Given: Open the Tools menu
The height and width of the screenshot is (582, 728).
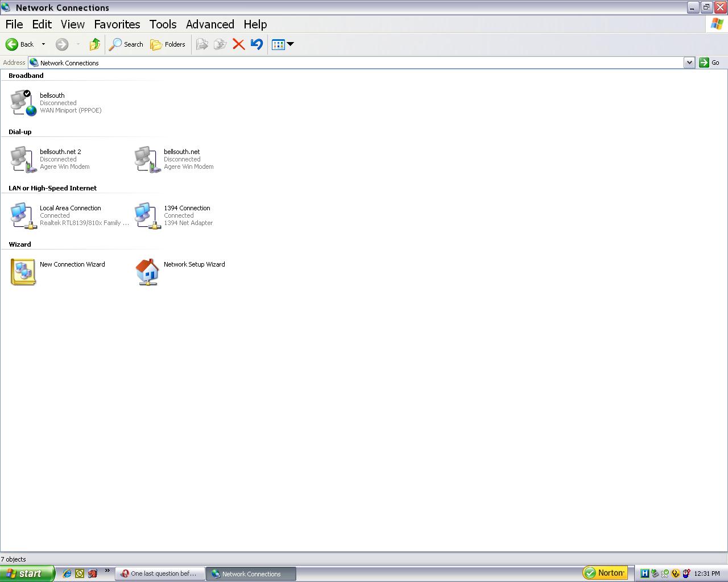Looking at the screenshot, I should pos(163,24).
